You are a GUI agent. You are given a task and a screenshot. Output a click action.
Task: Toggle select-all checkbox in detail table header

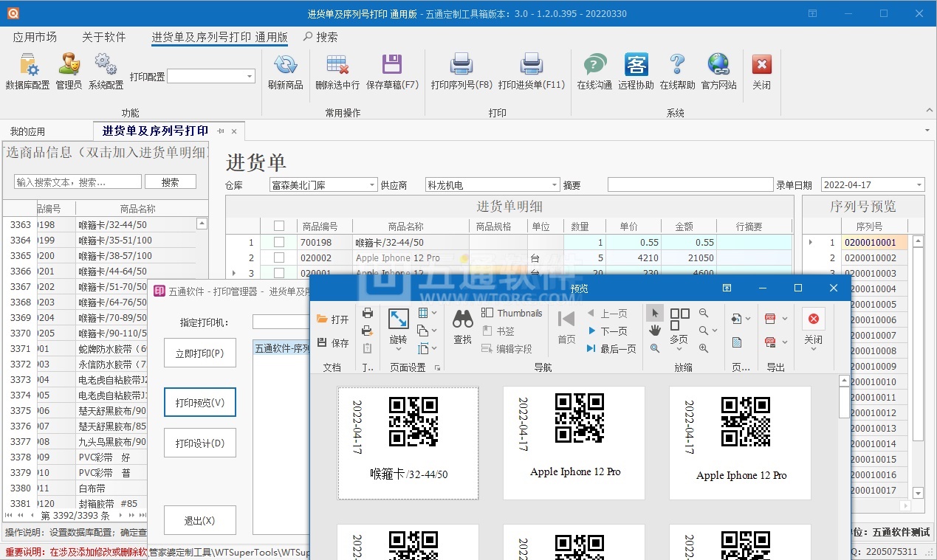click(279, 227)
